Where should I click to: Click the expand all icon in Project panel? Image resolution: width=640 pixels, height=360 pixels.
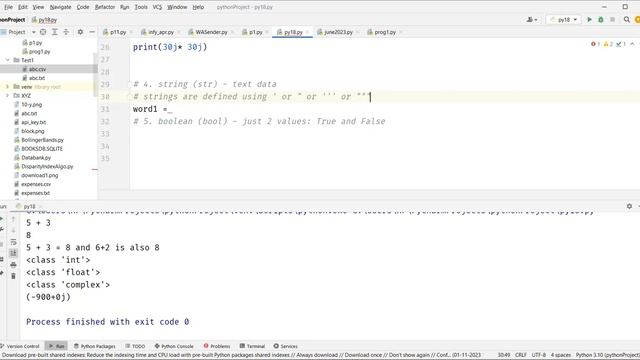[x=54, y=32]
